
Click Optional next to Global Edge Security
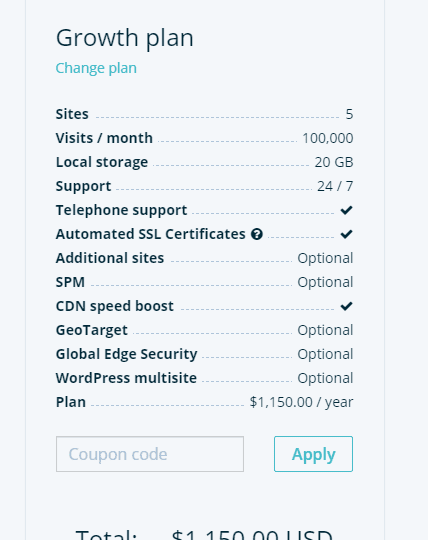point(325,354)
